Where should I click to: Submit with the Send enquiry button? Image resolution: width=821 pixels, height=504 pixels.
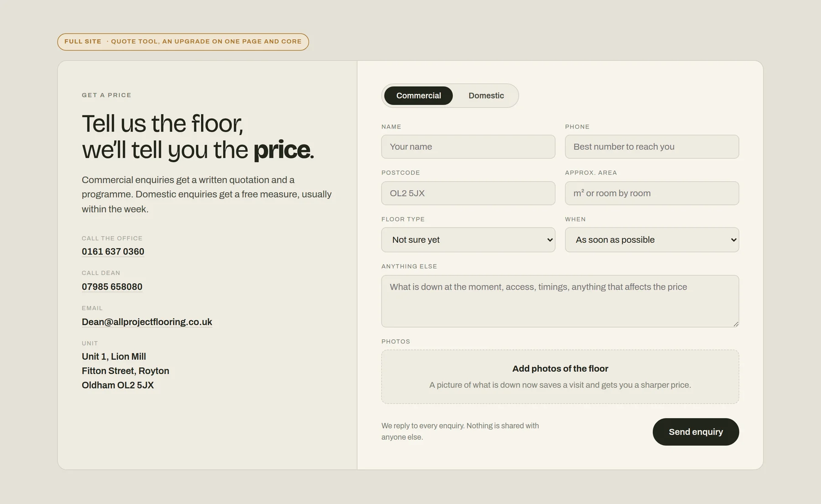(696, 432)
